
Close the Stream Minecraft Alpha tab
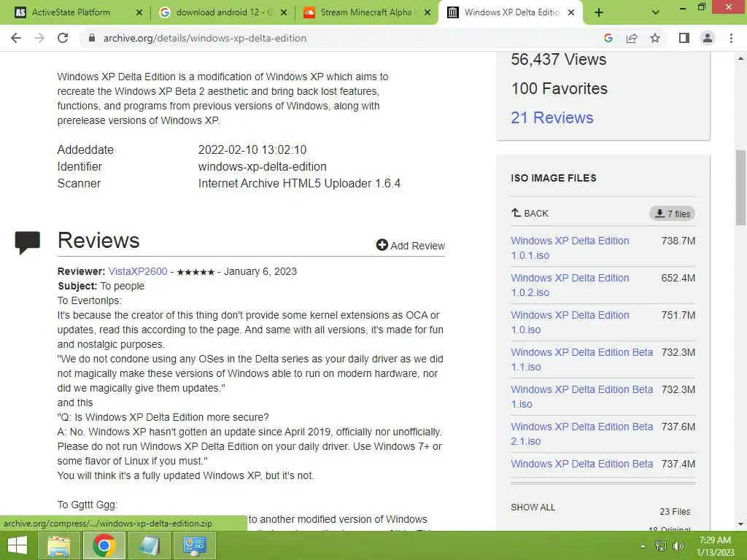point(427,13)
